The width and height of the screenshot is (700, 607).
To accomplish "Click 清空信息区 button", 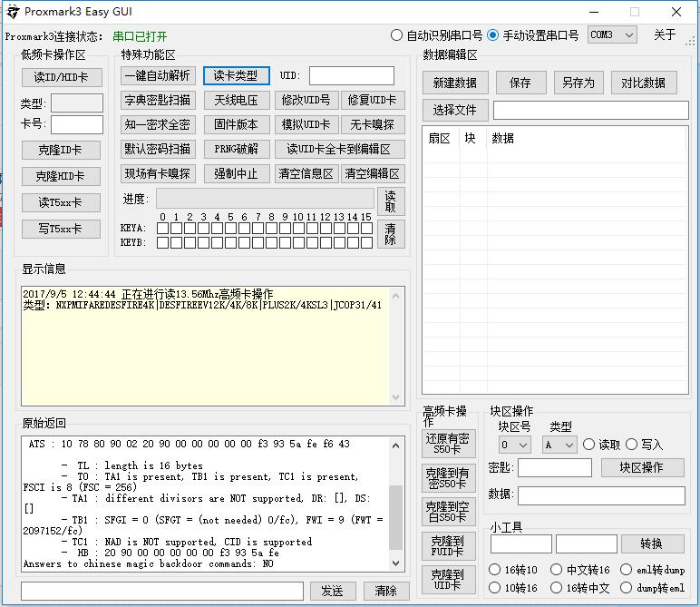I will click(306, 173).
